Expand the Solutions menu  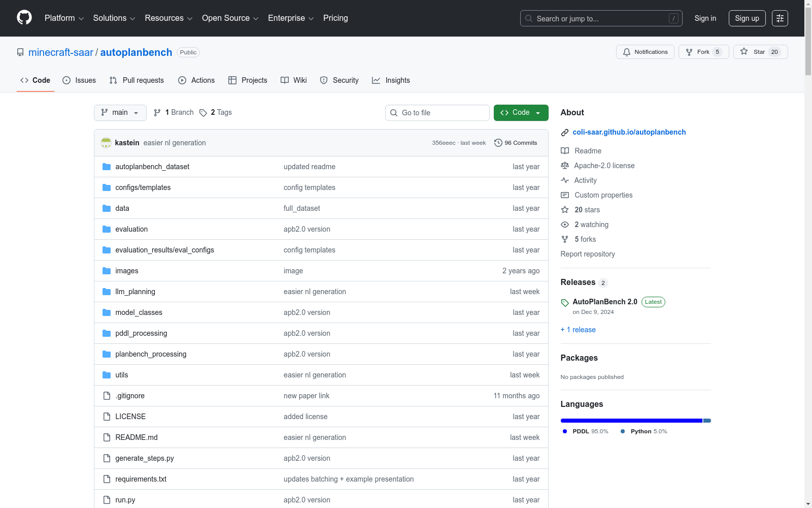[x=114, y=18]
